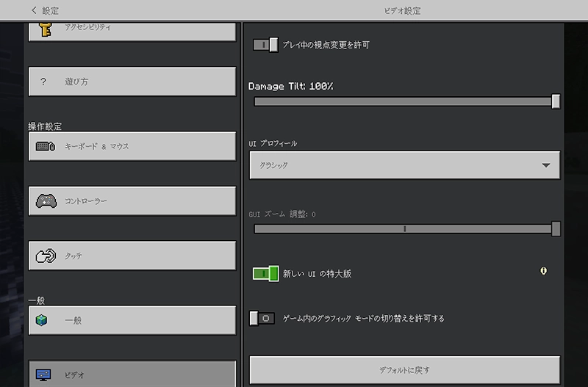Select the コントローラー settings category
The image size is (588, 387).
click(132, 200)
